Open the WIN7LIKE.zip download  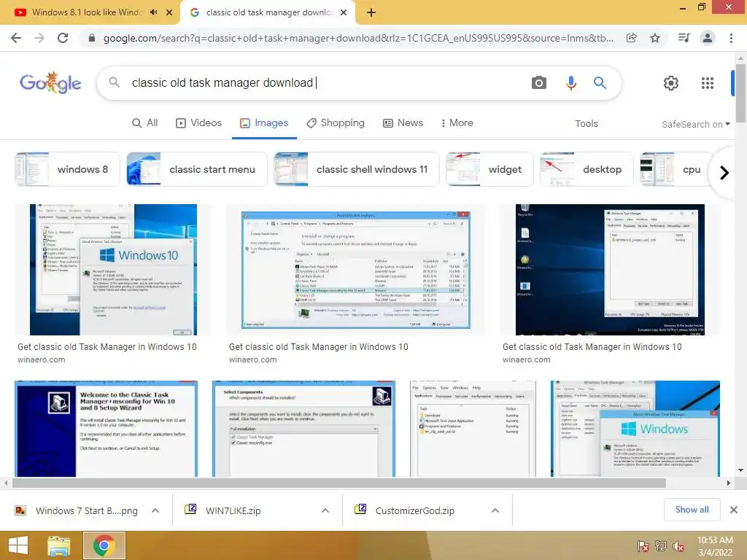(x=224, y=510)
